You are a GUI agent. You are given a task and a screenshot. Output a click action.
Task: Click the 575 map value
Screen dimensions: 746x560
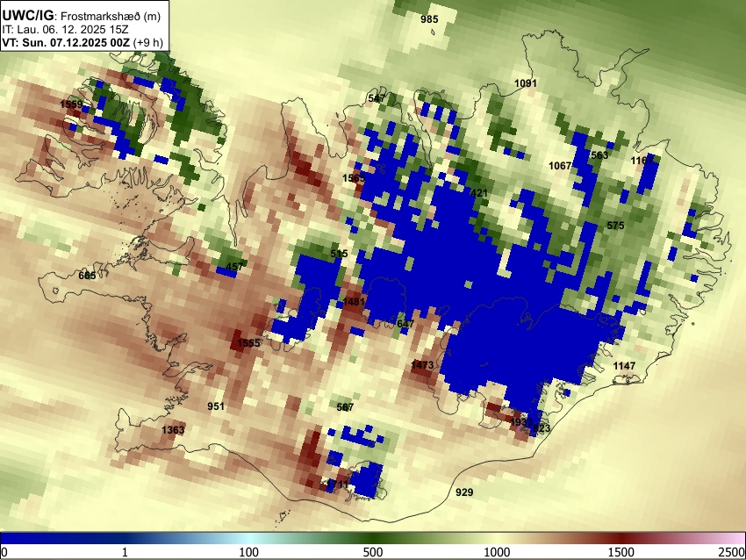pos(615,226)
